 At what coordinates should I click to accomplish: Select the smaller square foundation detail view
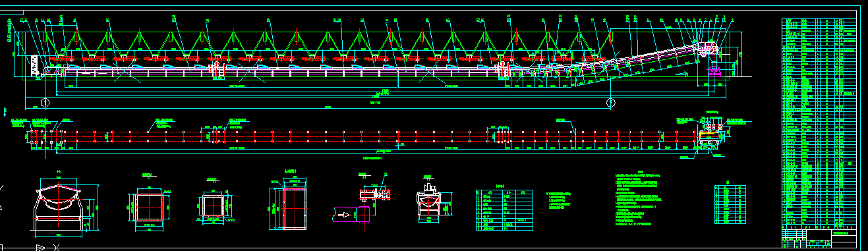click(212, 204)
